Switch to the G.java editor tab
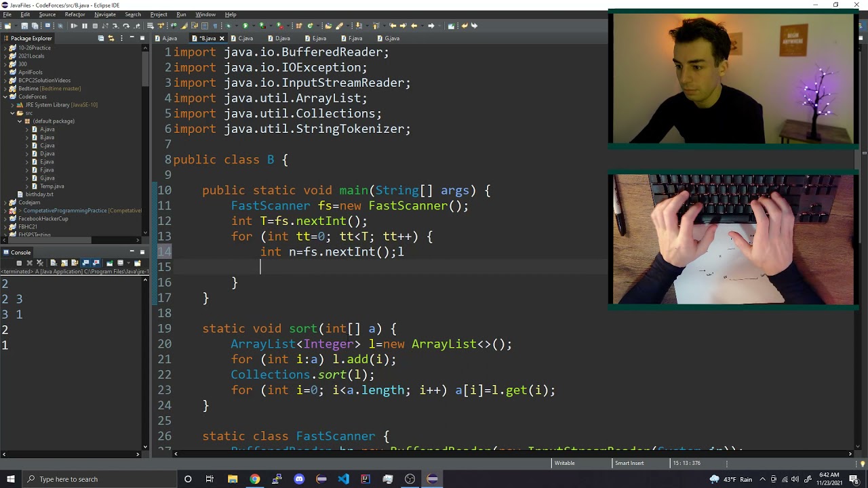 point(389,39)
